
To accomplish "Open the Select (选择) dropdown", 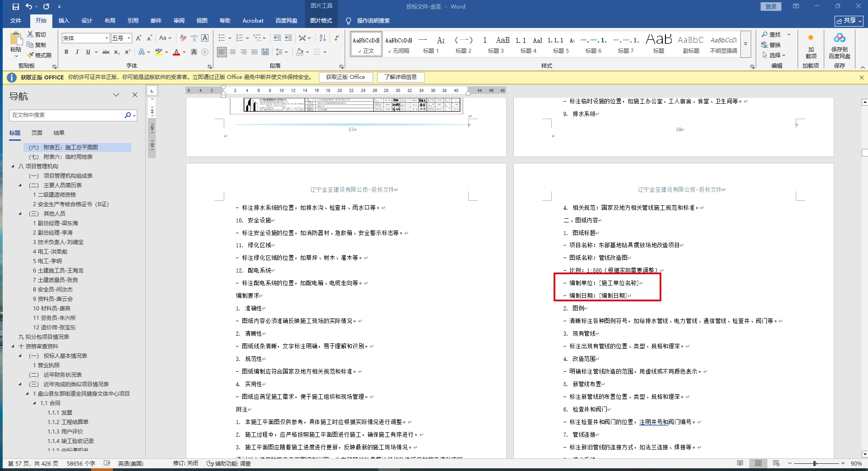I will coord(774,55).
